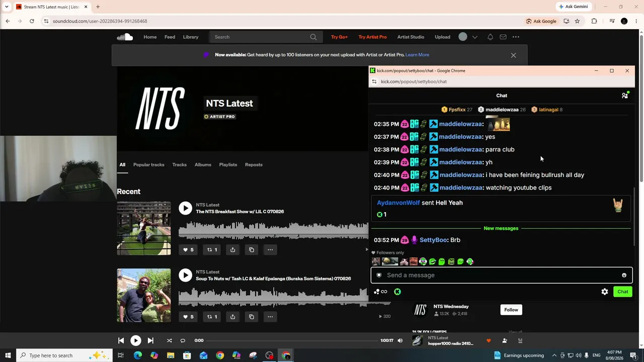Open the emoji picker in chat input

pyautogui.click(x=624, y=275)
